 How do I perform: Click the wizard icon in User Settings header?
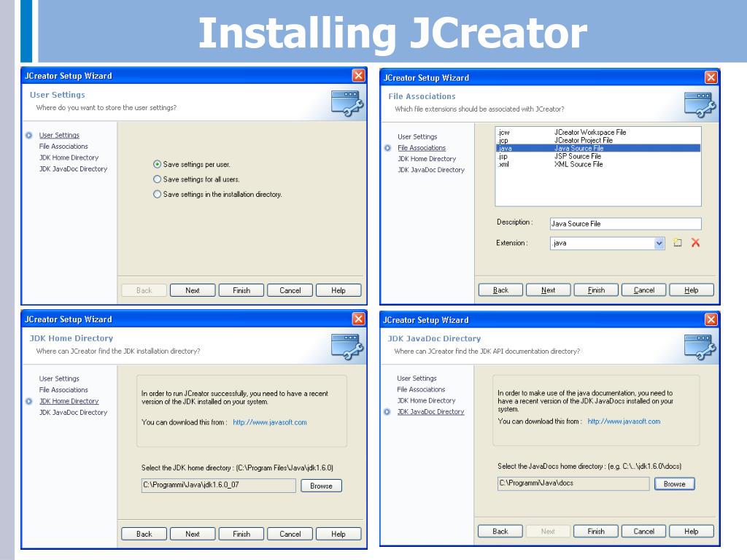pyautogui.click(x=347, y=104)
